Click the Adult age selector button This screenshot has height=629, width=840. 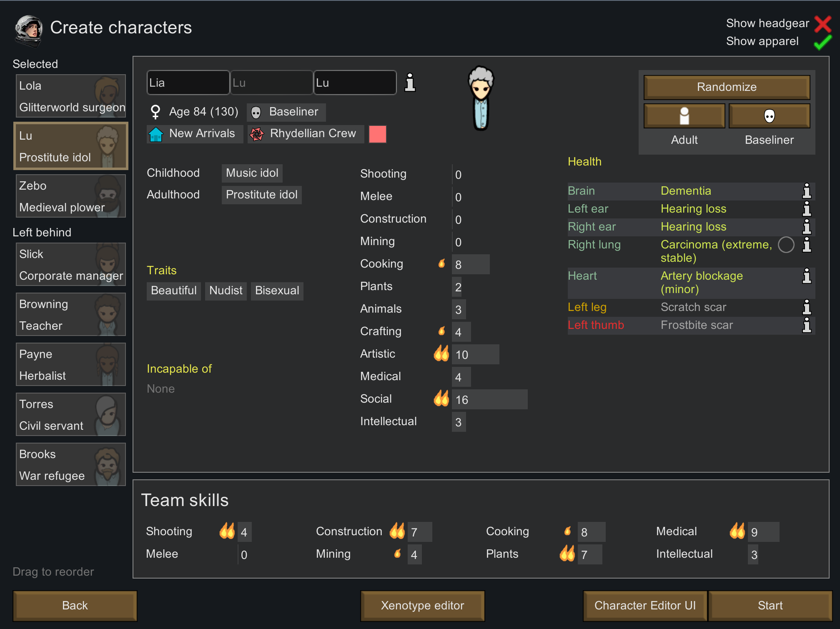tap(684, 116)
